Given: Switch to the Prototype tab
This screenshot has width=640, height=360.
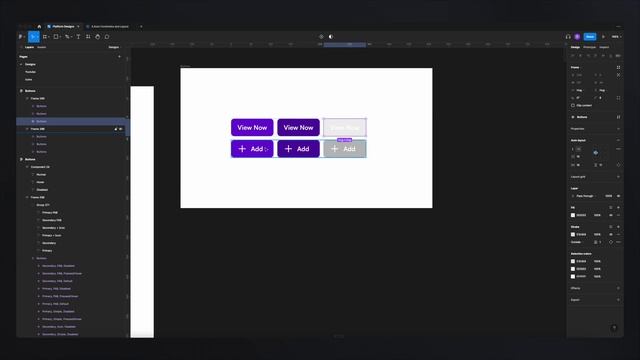Looking at the screenshot, I should pyautogui.click(x=589, y=47).
